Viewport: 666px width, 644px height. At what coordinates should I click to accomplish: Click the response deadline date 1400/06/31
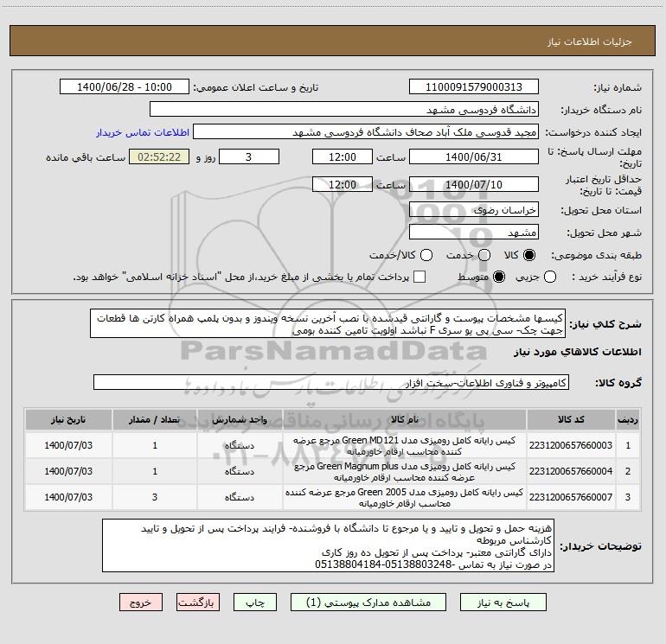click(474, 156)
